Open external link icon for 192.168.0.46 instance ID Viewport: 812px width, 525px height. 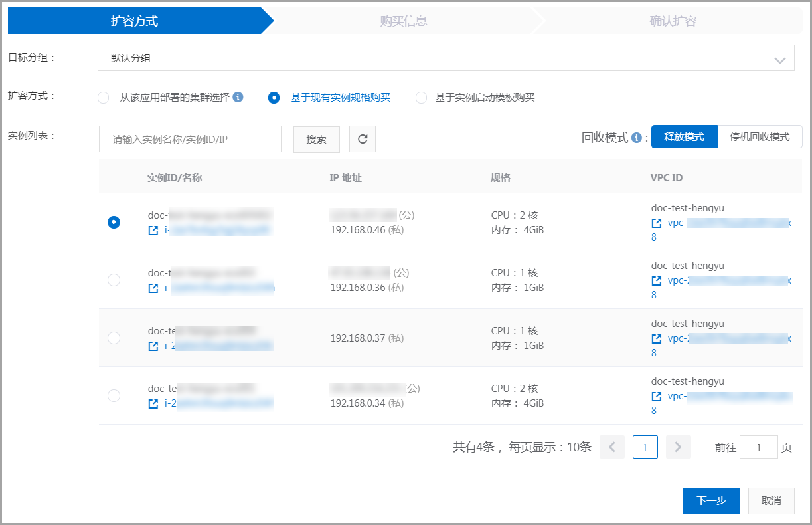click(x=153, y=231)
